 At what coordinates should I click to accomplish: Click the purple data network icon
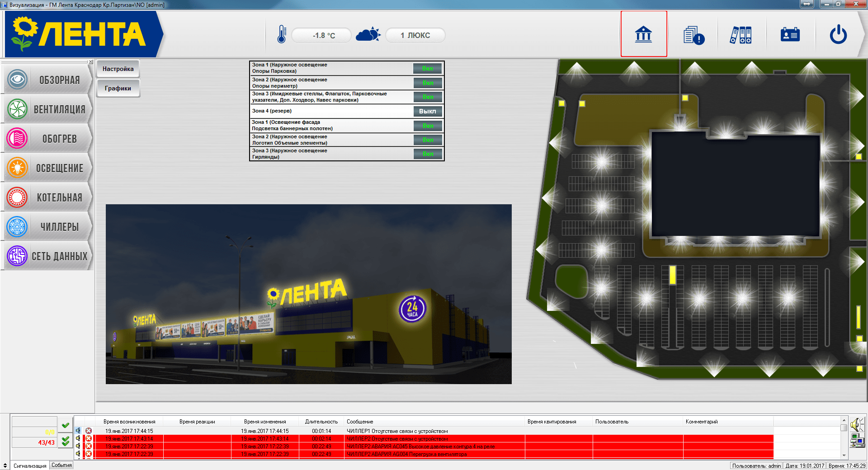pos(18,256)
